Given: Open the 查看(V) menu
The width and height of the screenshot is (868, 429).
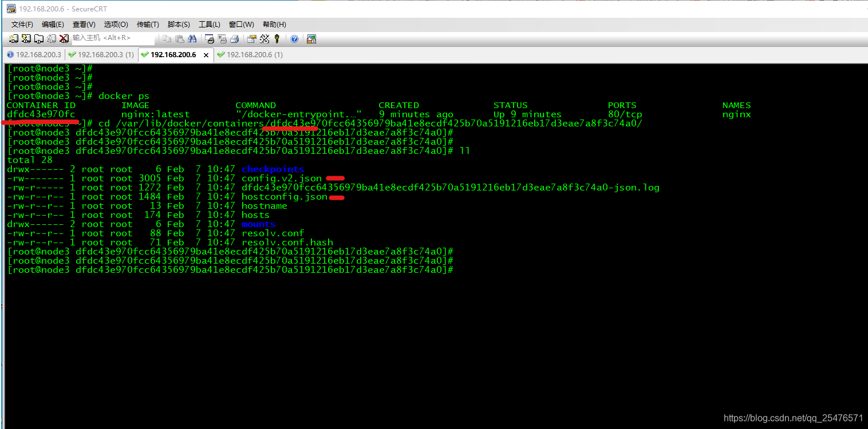Looking at the screenshot, I should (84, 24).
